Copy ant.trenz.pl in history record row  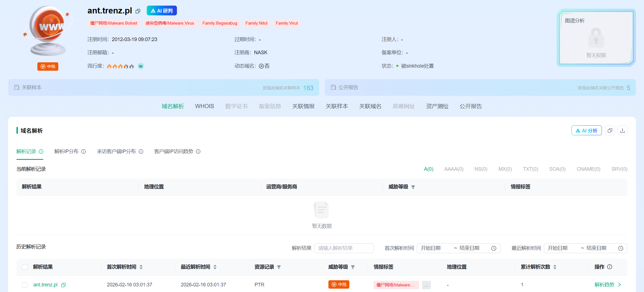click(64, 285)
